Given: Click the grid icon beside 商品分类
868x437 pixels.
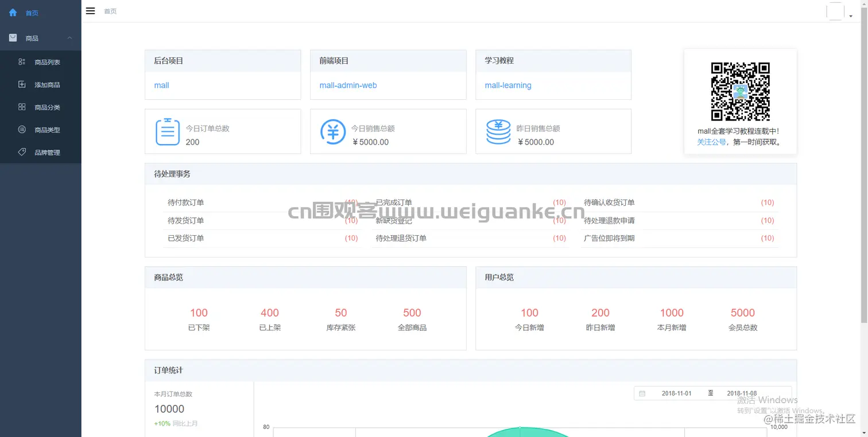Looking at the screenshot, I should pyautogui.click(x=22, y=107).
